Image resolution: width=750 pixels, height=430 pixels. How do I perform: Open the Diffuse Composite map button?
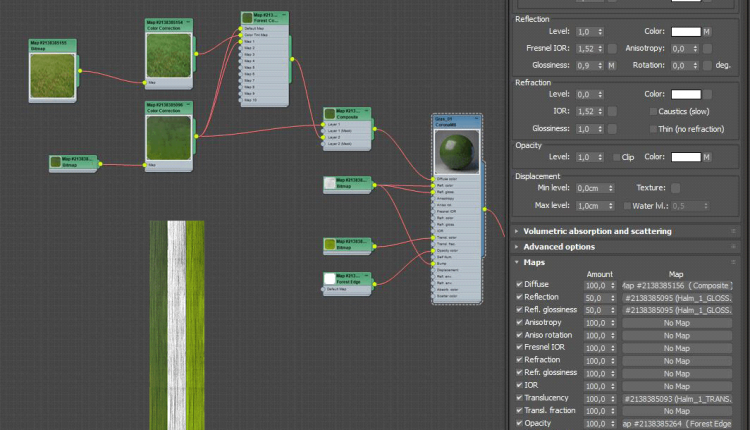676,285
